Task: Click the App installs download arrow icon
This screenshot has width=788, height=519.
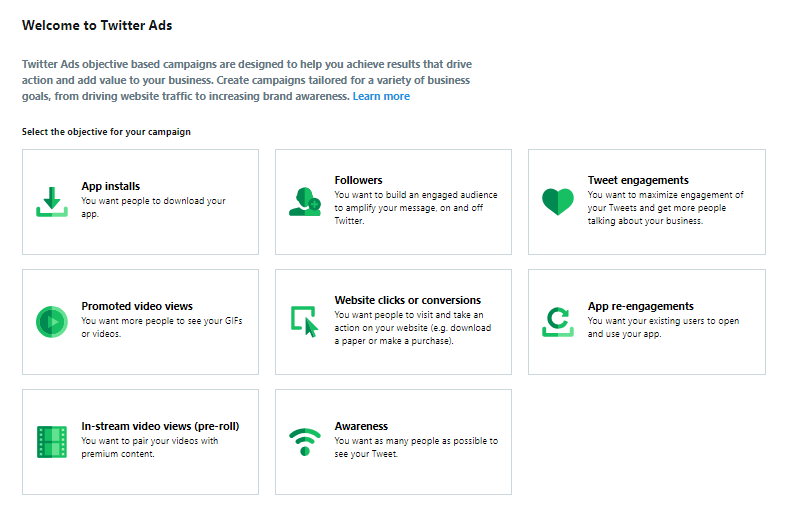Action: point(52,201)
